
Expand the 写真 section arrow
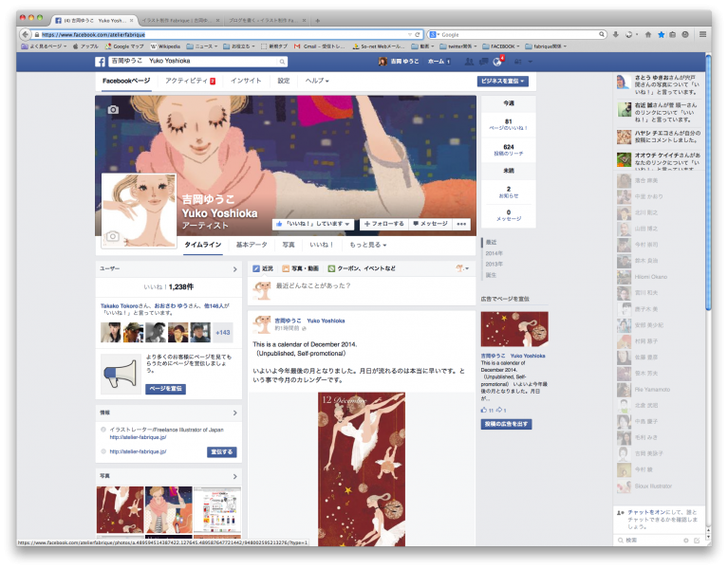tap(235, 476)
